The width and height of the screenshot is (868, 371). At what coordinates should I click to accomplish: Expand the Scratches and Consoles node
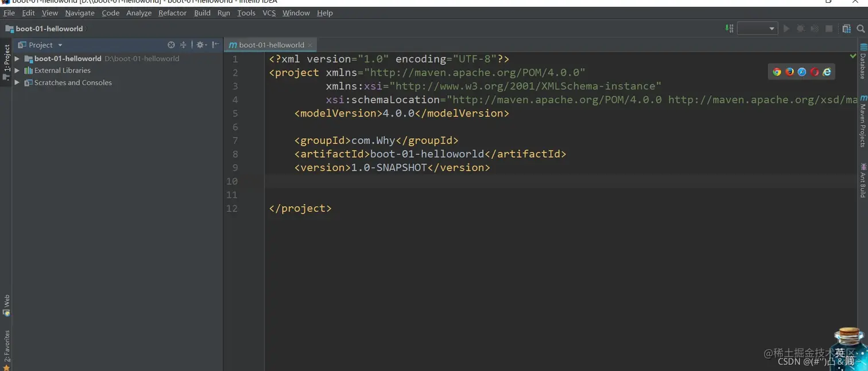(17, 83)
